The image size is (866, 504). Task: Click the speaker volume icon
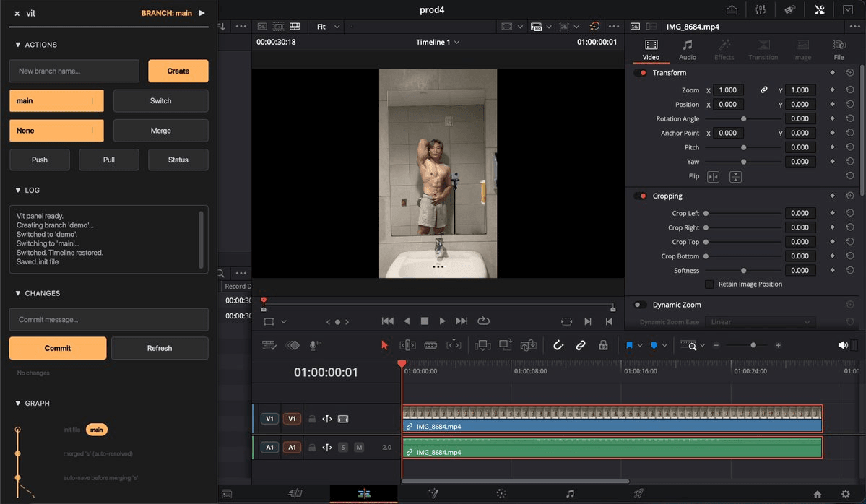pos(843,345)
